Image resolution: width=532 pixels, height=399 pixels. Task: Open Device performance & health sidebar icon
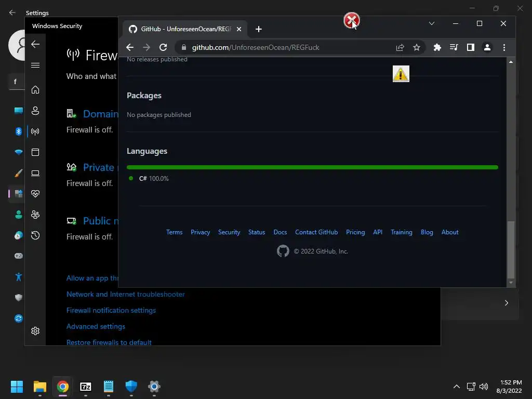(x=35, y=194)
